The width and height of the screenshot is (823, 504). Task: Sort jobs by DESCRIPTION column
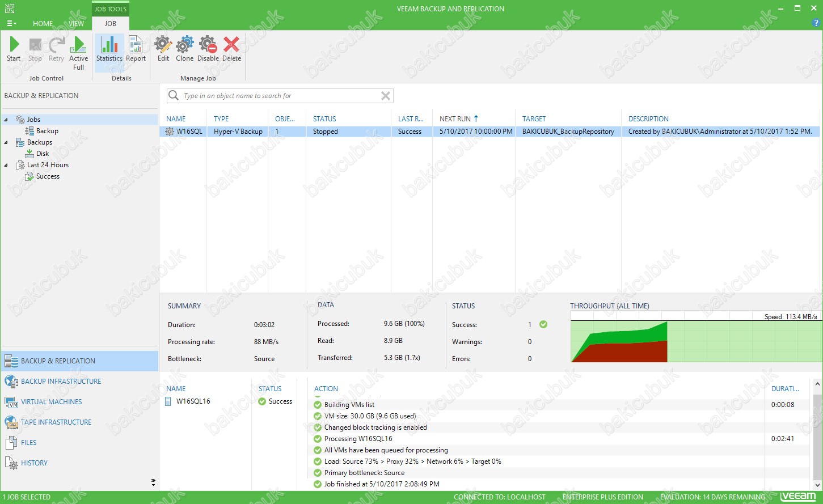coord(648,119)
